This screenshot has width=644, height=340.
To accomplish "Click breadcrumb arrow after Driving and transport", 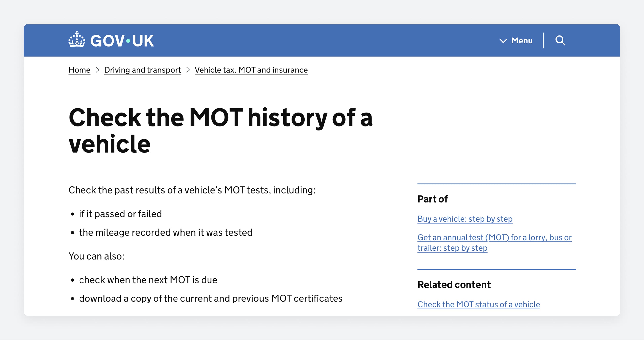I will pos(188,70).
